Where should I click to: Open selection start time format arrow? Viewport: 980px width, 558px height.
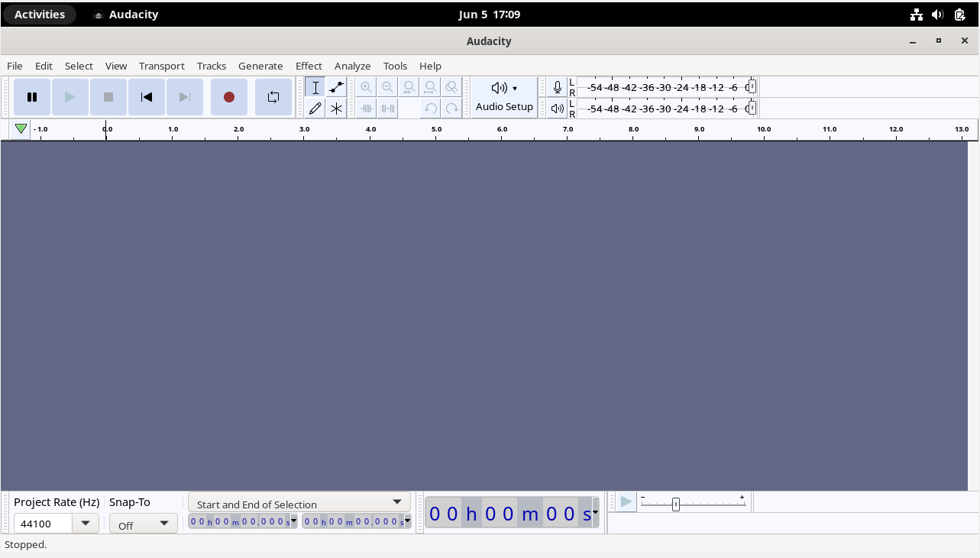[294, 521]
